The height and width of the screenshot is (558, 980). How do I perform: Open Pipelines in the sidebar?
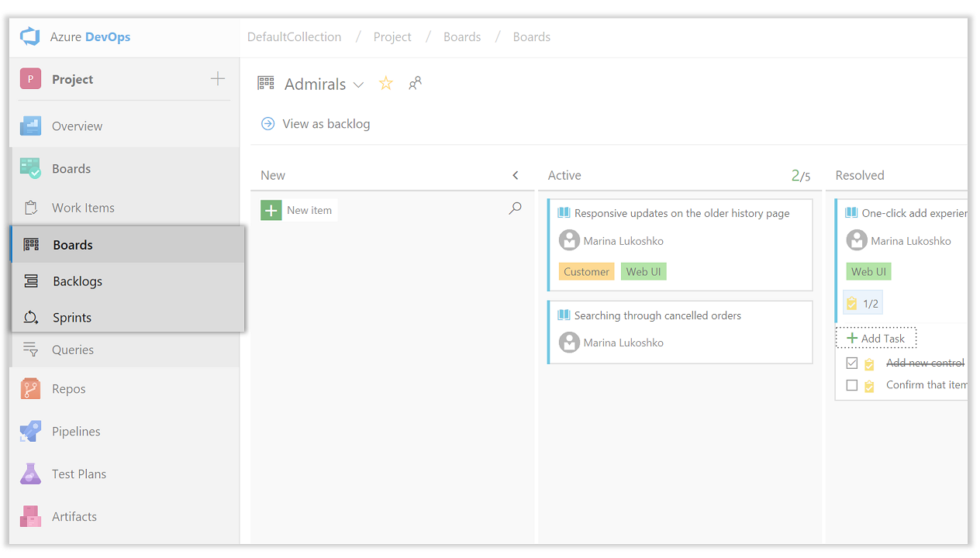coord(75,432)
